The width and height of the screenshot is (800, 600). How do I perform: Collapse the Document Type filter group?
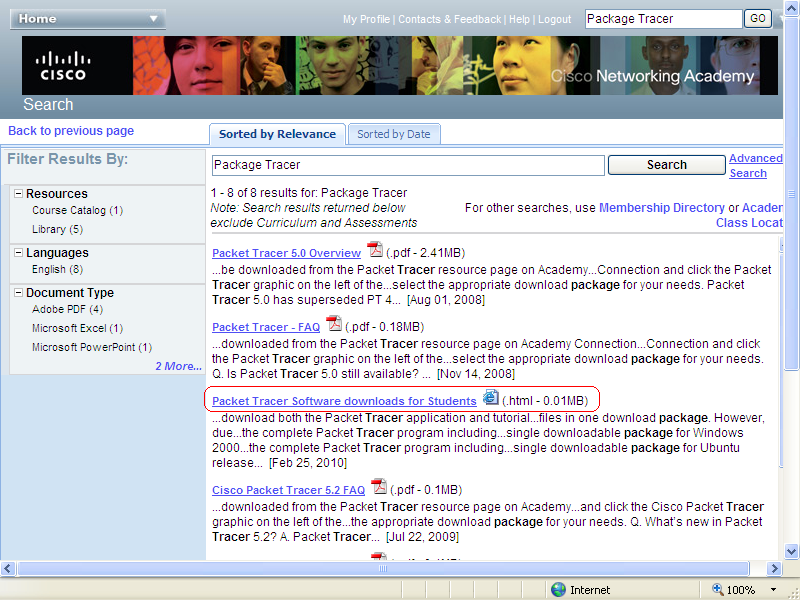pyautogui.click(x=18, y=292)
